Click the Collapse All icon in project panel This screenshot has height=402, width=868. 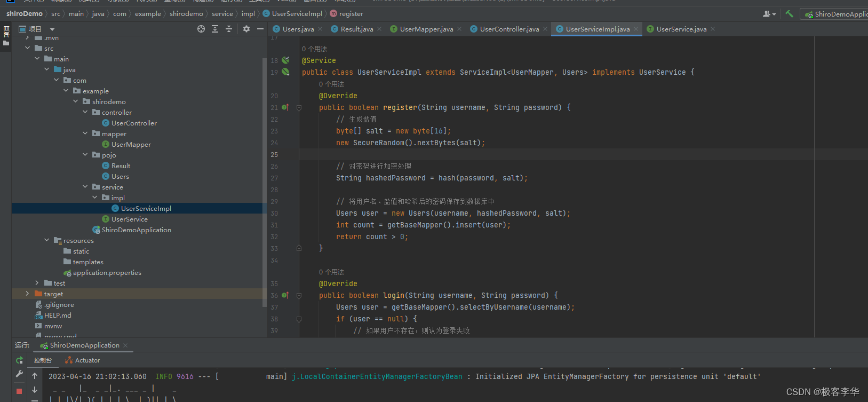coord(229,29)
